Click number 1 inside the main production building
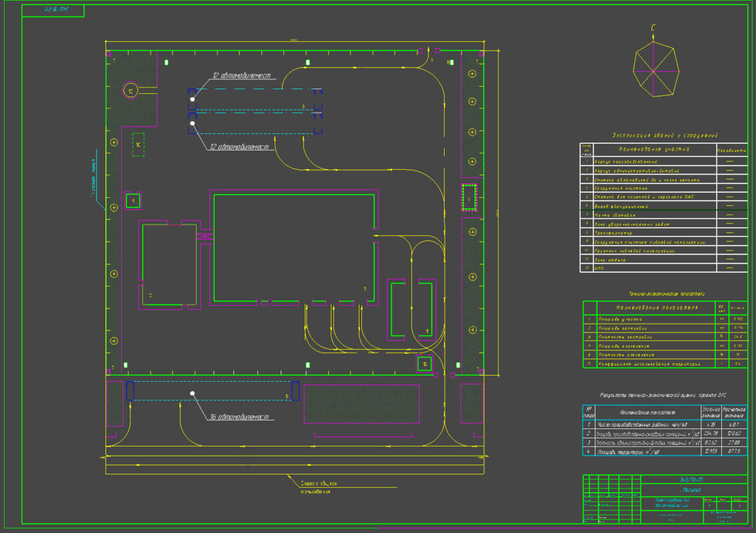 coord(365,288)
